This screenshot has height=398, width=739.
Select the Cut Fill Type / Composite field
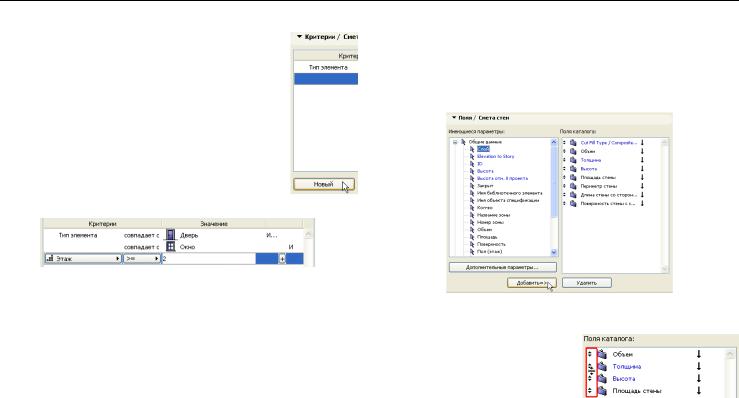[608, 142]
